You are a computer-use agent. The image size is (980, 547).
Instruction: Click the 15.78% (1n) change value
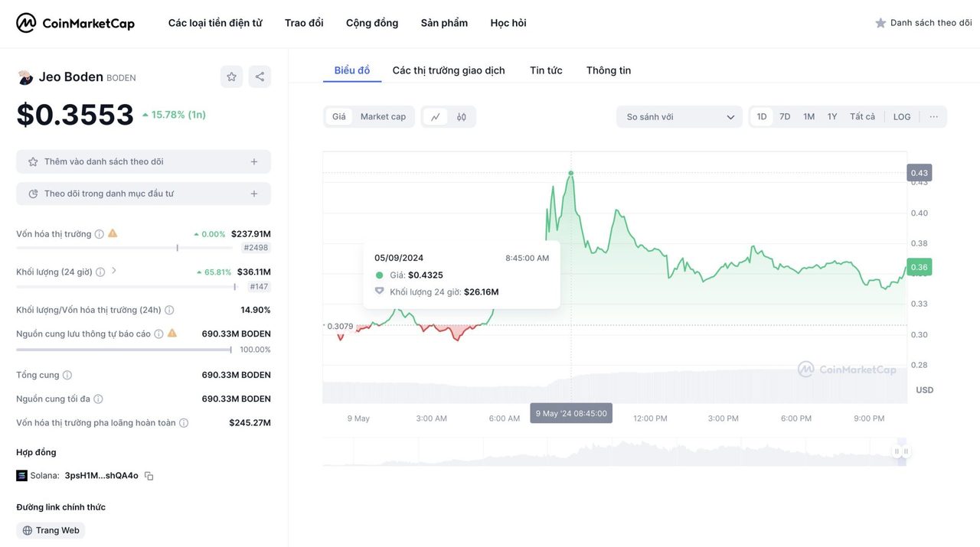tap(174, 115)
